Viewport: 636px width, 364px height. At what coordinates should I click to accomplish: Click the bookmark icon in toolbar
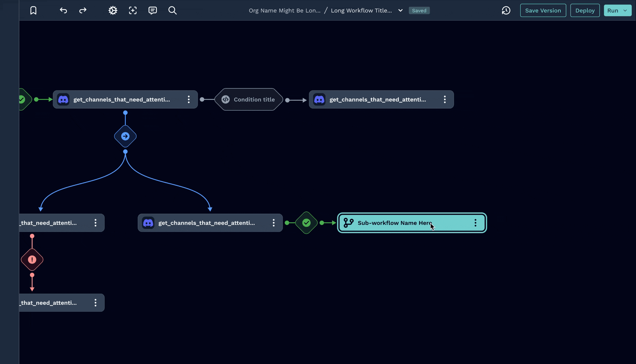(33, 10)
